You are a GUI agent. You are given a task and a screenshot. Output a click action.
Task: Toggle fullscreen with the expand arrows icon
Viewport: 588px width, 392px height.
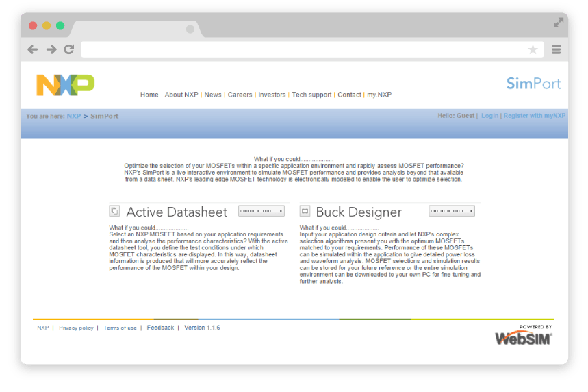[x=559, y=23]
